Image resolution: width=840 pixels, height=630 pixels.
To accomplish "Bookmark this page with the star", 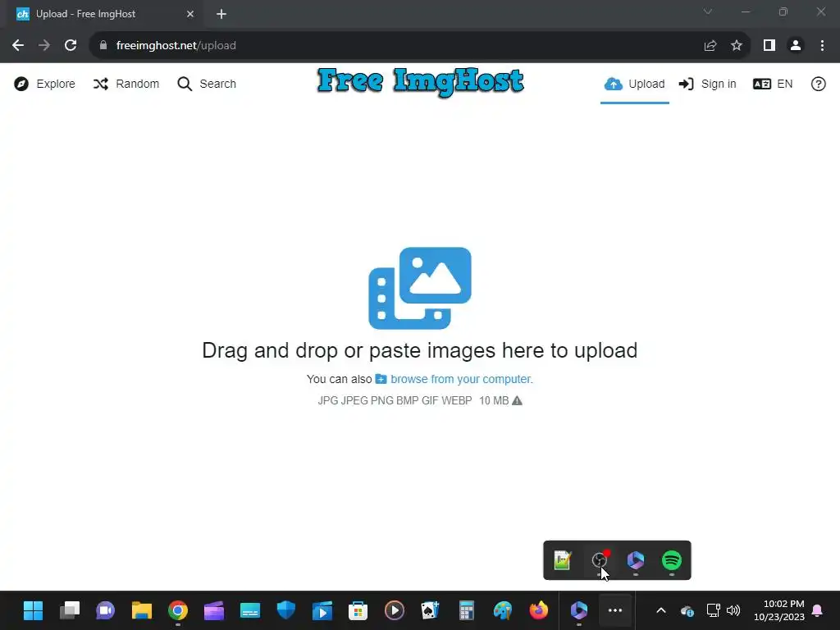I will pos(737,46).
